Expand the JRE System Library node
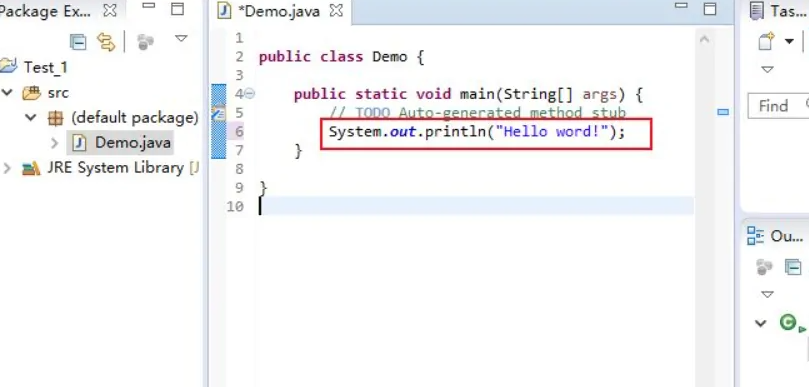The image size is (809, 387). [x=7, y=168]
